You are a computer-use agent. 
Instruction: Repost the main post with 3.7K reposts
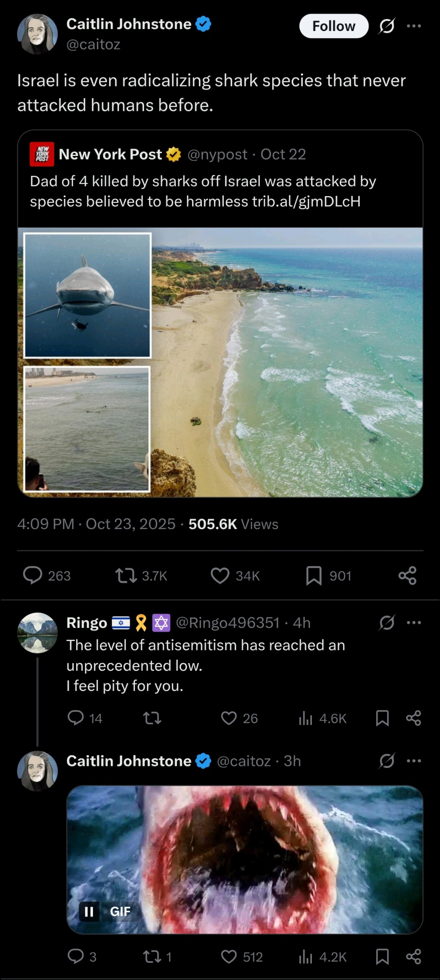[126, 576]
